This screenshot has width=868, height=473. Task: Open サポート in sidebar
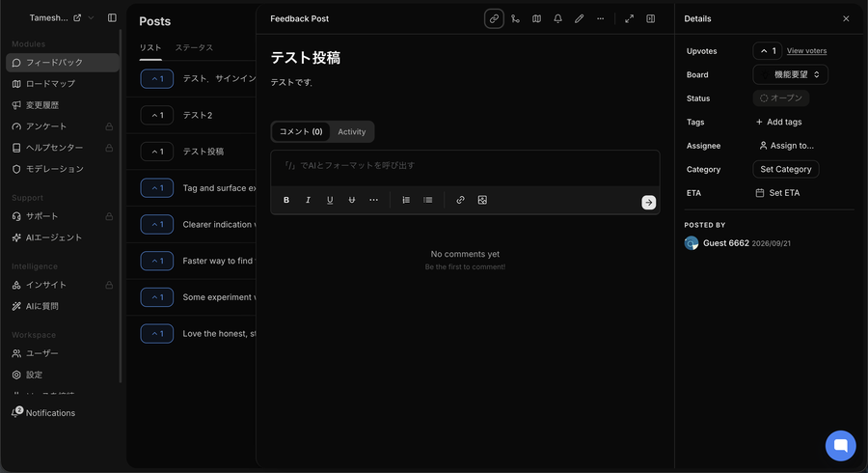[x=63, y=216]
